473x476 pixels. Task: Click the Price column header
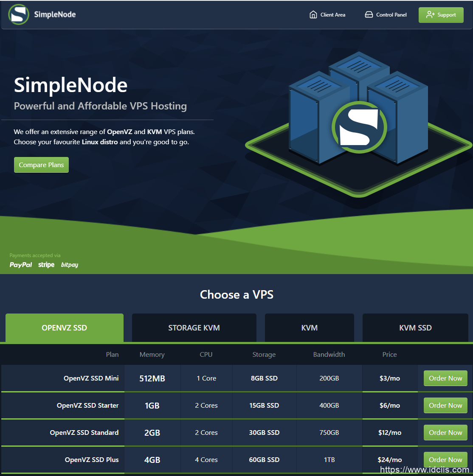[389, 354]
